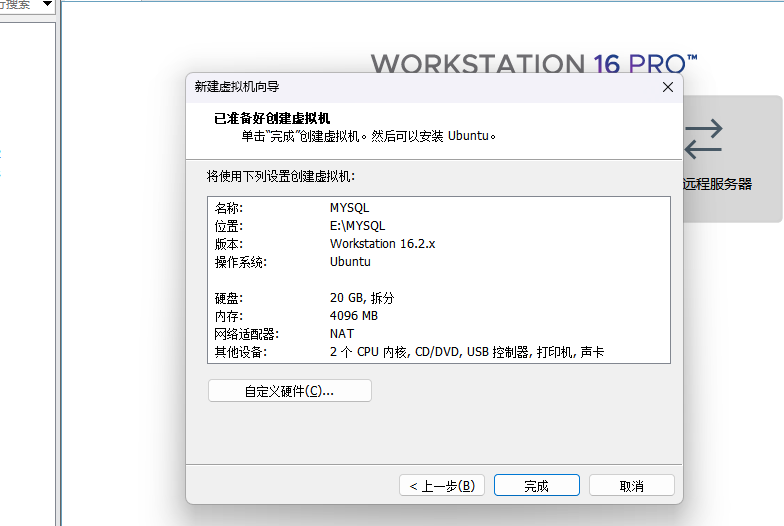Image resolution: width=784 pixels, height=526 pixels.
Task: Close the 新建虚拟机向导 dialog
Action: click(x=668, y=87)
